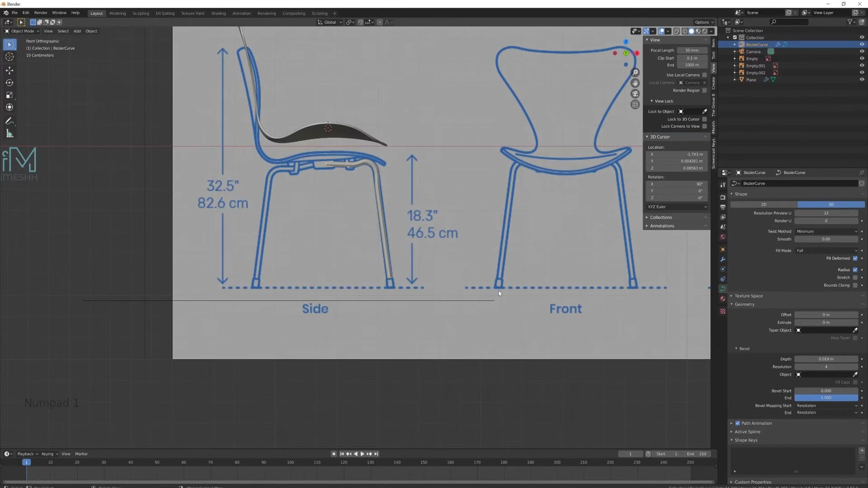Toggle the auto keying record button
The height and width of the screenshot is (488, 868).
coord(334,454)
